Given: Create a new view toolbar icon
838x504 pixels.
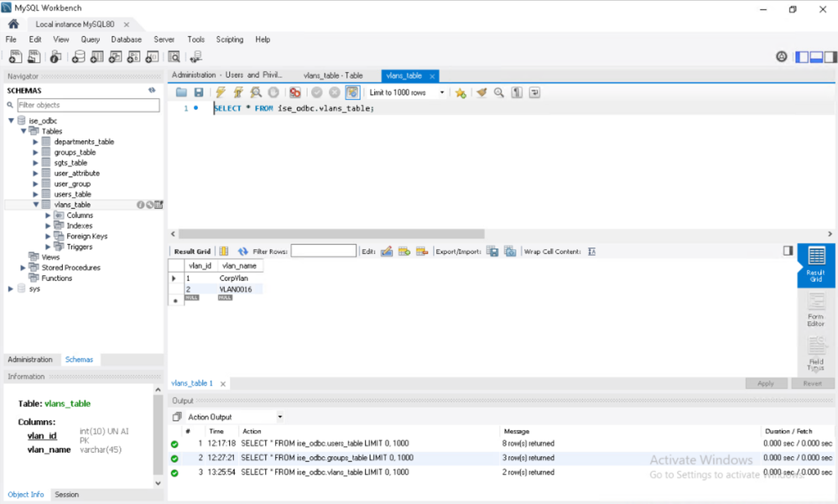Looking at the screenshot, I should click(x=116, y=57).
